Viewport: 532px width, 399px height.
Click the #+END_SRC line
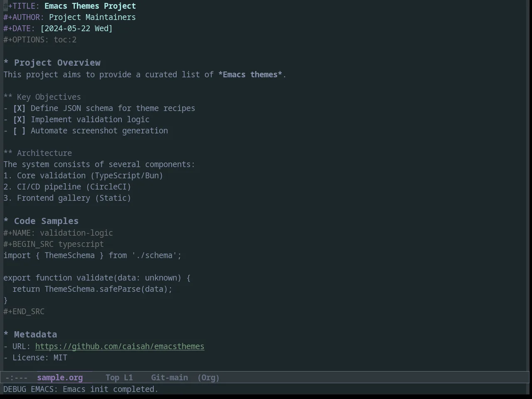24,312
